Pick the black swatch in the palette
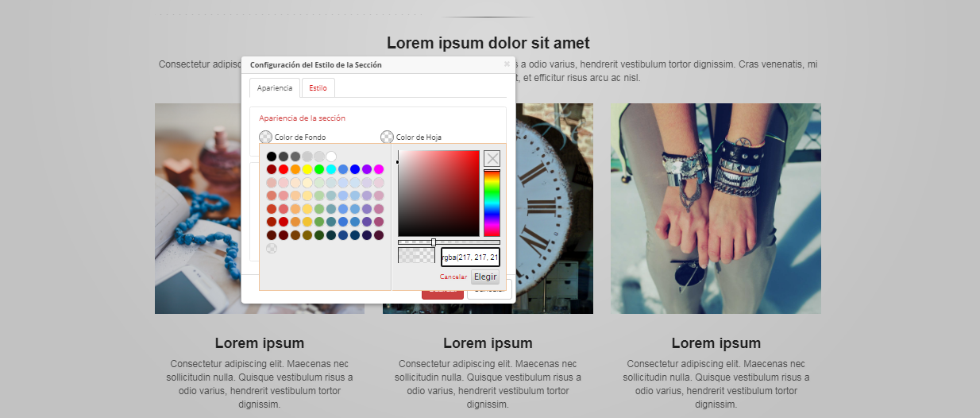Viewport: 980px width, 418px height. click(x=272, y=157)
